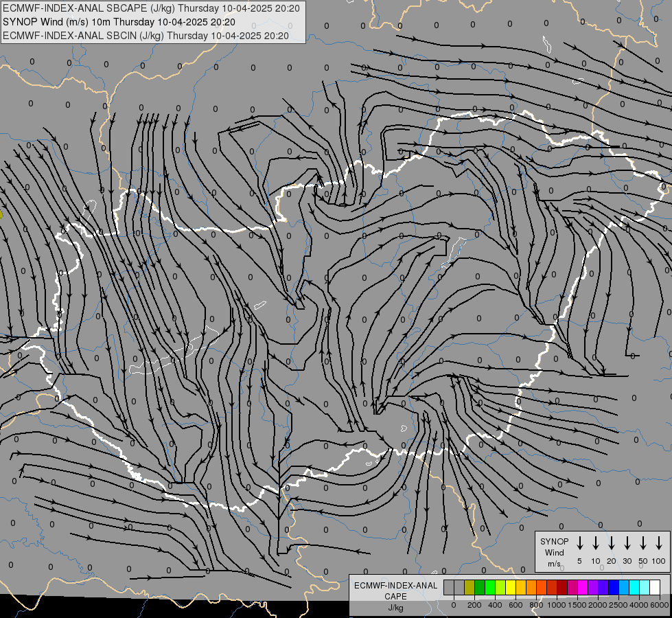Click the 2500 value on CAPE scale
Viewport: 672px width, 618px height.
[x=618, y=605]
